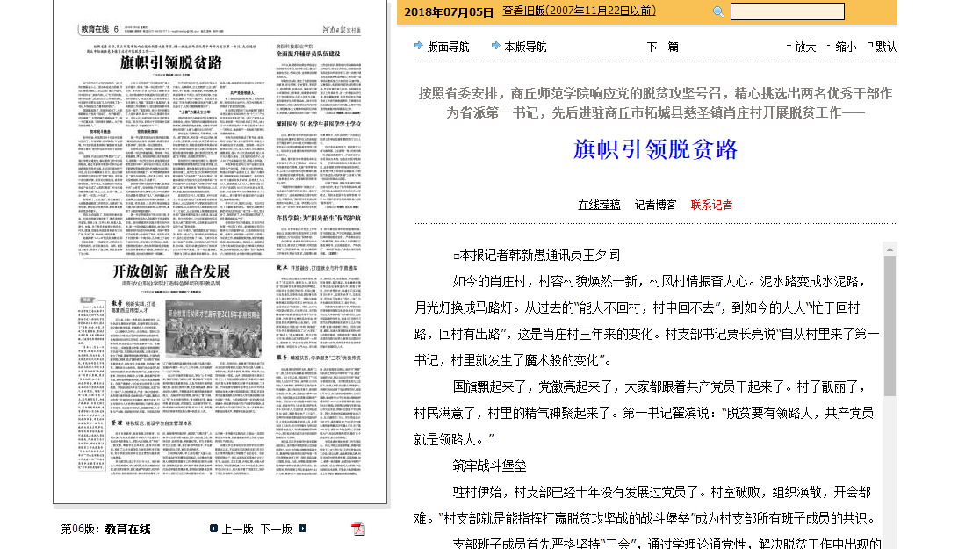Screen dimensions: 980x549
Task: Open 本版导航 menu
Action: [525, 47]
